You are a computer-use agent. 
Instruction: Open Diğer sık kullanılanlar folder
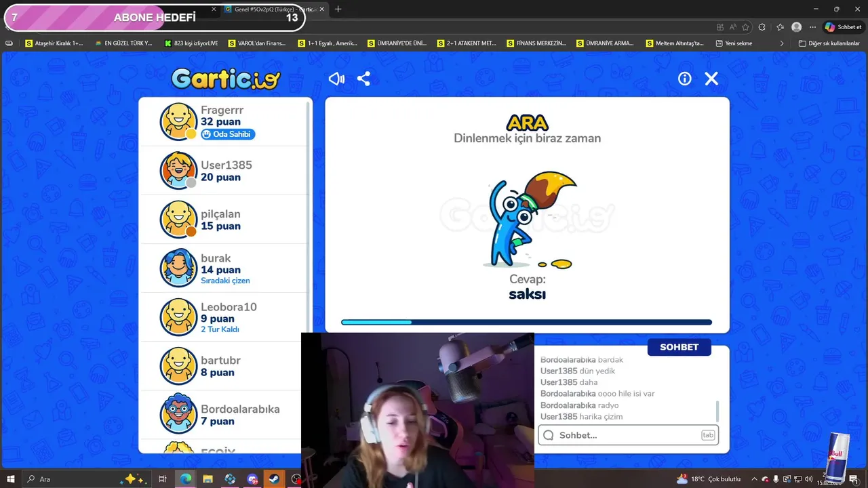(x=829, y=43)
